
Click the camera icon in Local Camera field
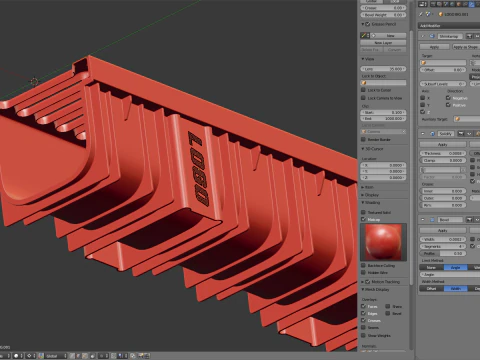[364, 132]
